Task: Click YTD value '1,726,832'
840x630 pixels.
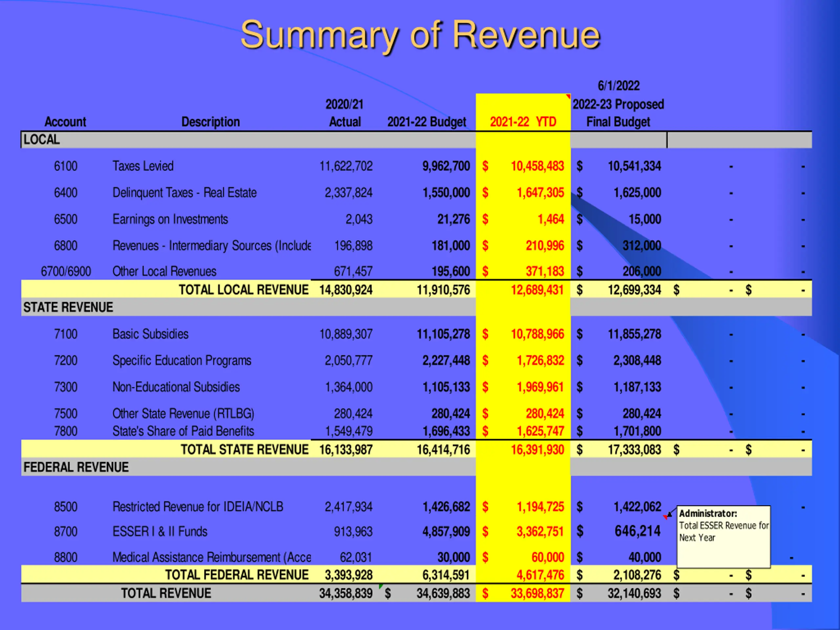Action: coord(540,360)
